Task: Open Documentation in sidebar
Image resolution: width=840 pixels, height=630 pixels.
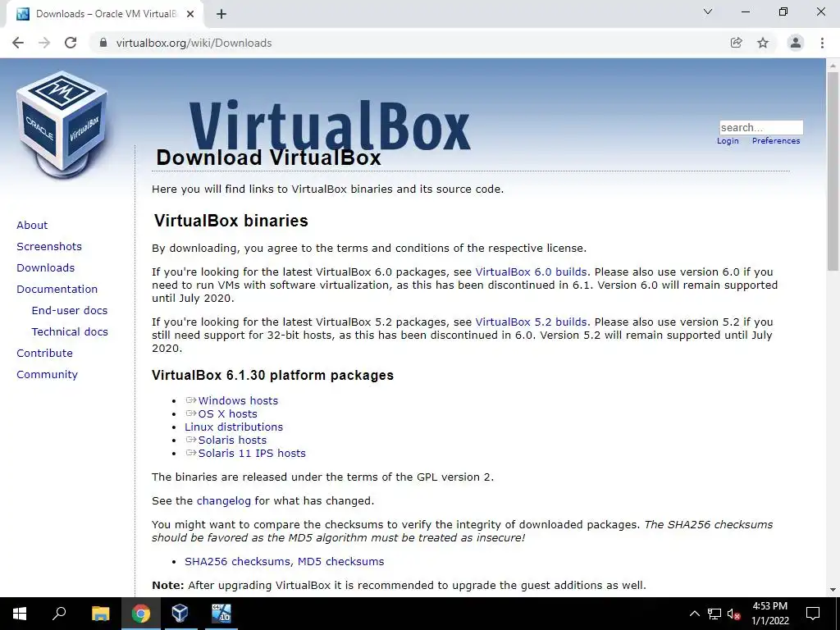Action: [57, 290]
